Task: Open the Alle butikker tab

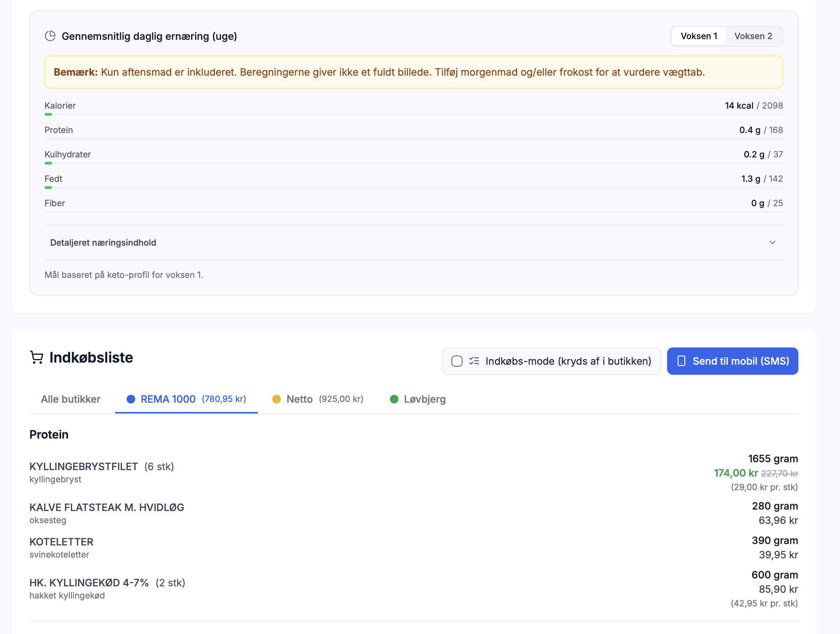Action: [71, 399]
